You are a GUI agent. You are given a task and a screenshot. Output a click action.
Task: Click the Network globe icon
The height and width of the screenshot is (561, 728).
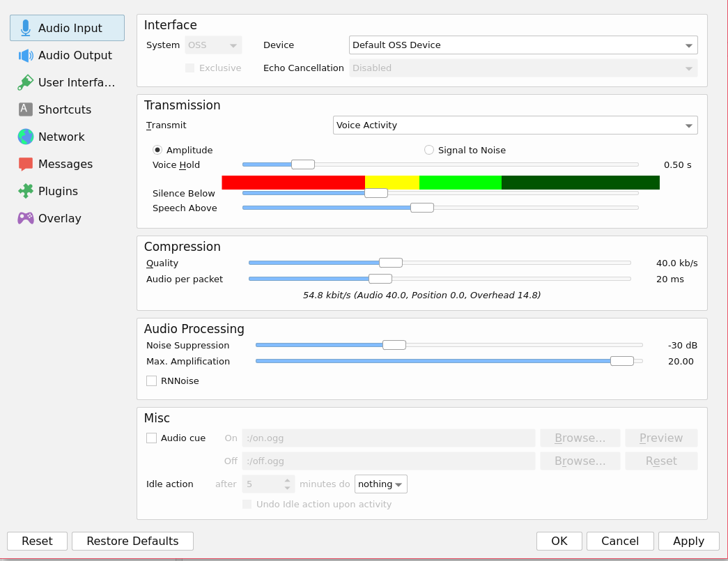click(x=26, y=137)
